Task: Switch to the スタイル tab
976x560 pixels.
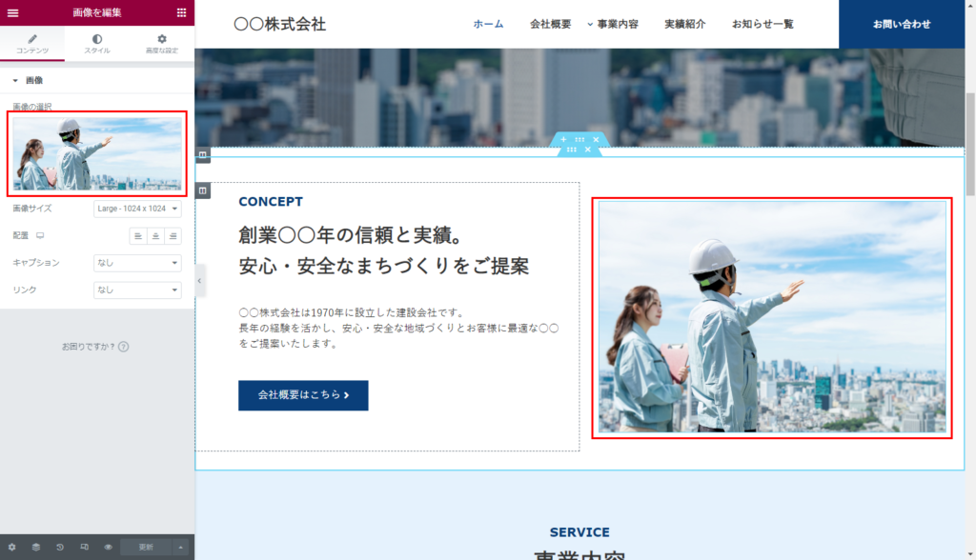Action: 97,44
